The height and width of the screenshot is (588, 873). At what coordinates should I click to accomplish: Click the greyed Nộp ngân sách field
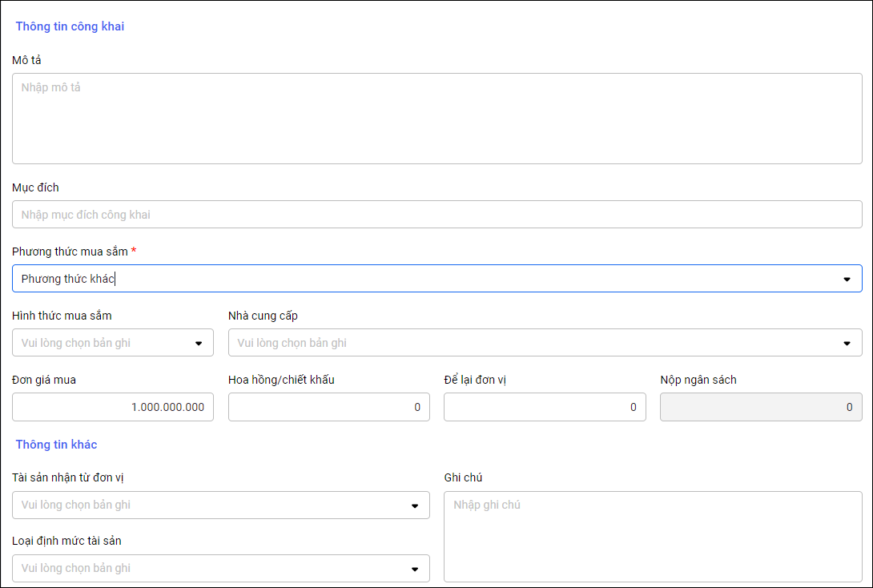(x=760, y=407)
